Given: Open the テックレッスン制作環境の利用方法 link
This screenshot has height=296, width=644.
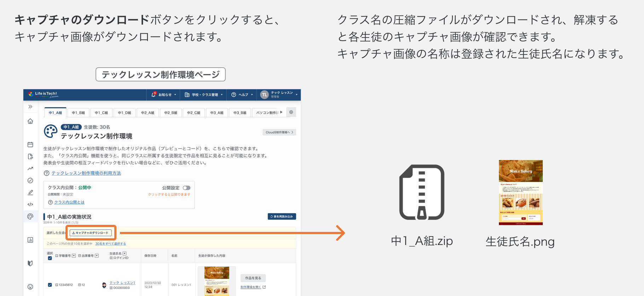Looking at the screenshot, I should point(86,173).
